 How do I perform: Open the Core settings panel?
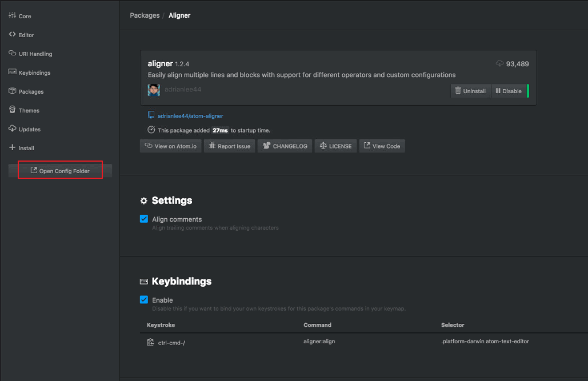(25, 17)
